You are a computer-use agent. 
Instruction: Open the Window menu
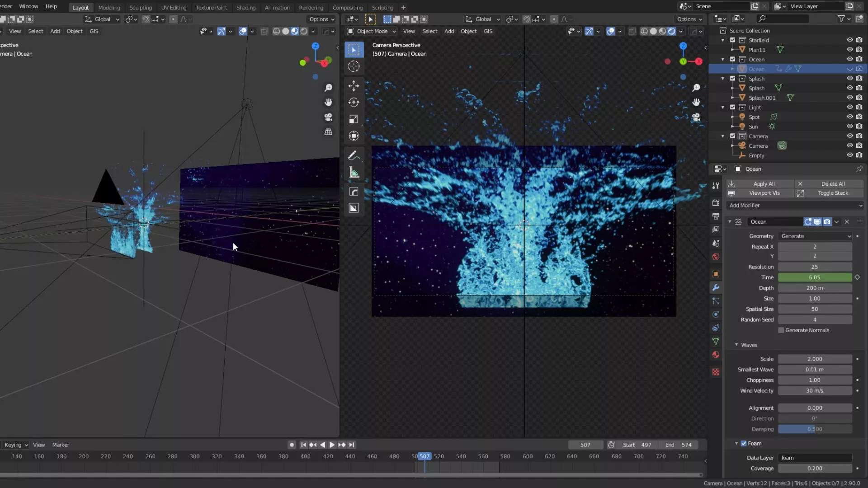[x=28, y=6]
